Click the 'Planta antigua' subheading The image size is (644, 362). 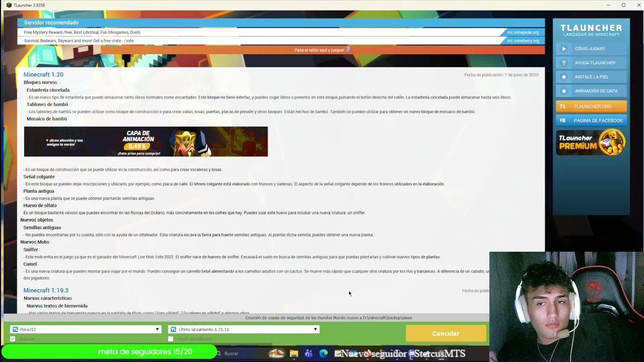39,191
